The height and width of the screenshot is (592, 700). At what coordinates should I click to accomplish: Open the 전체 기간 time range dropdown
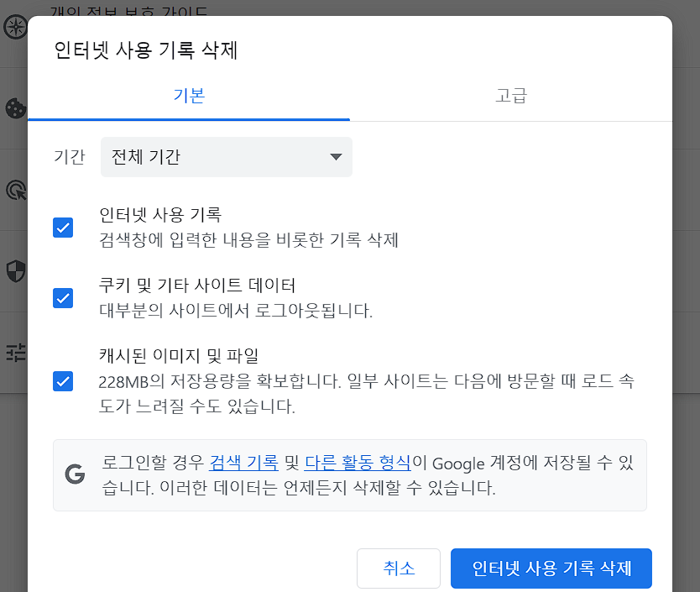coord(226,157)
